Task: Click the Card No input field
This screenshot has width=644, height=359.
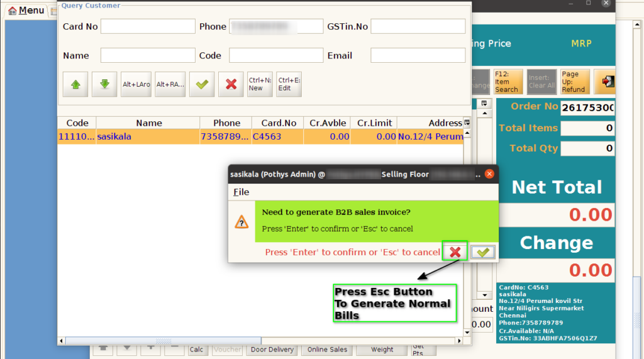Action: [148, 26]
